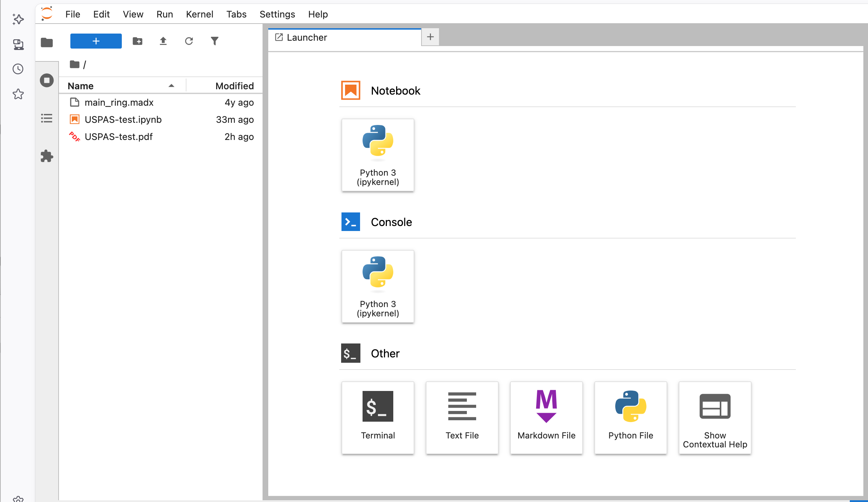Upload files with the upload icon
The image size is (868, 502).
(163, 41)
